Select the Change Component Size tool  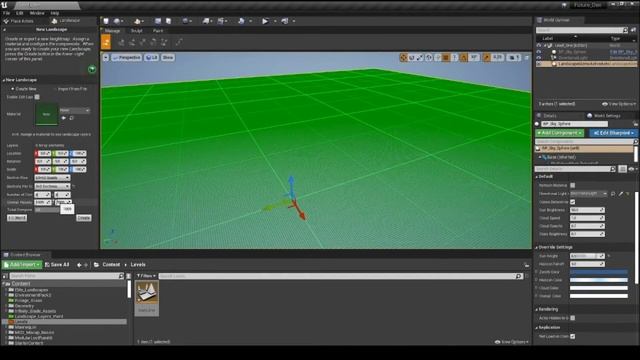click(164, 42)
